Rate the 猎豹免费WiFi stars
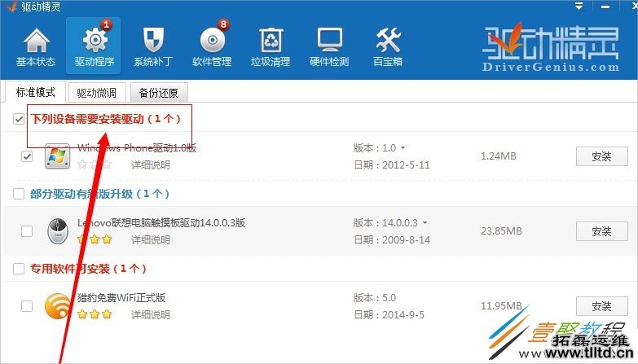The width and height of the screenshot is (638, 364). (95, 314)
